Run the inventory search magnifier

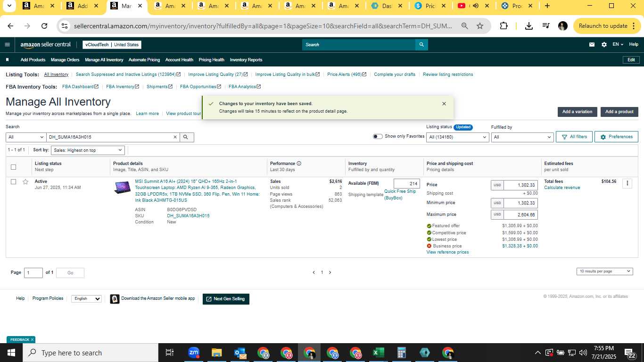[x=186, y=137]
